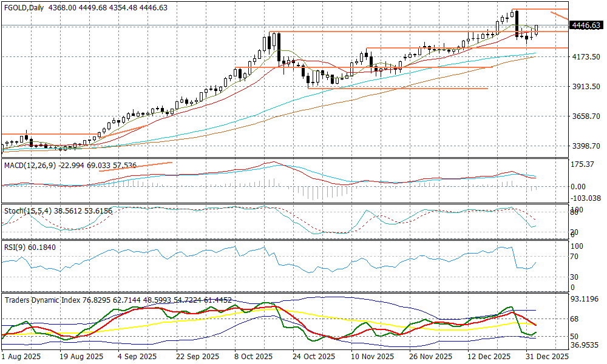This screenshot has width=607, height=364.
Task: Click the FGOLD,Daily chart title label
Action: pos(25,7)
